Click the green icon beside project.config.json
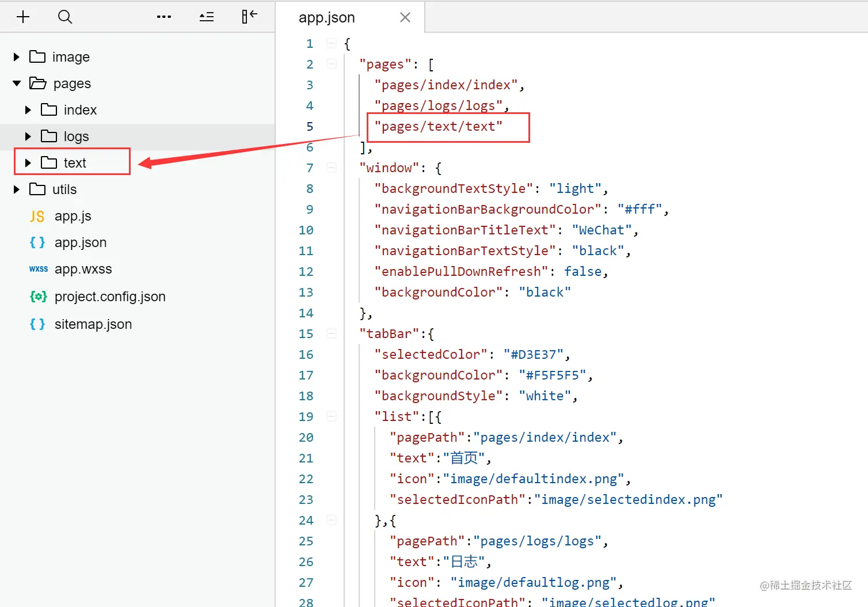 (x=38, y=297)
